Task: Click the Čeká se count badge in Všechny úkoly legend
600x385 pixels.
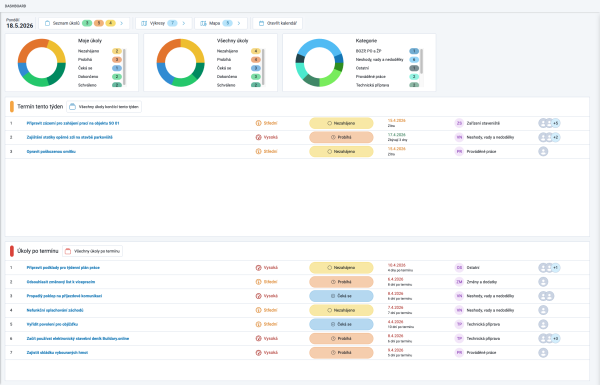Action: (256, 68)
